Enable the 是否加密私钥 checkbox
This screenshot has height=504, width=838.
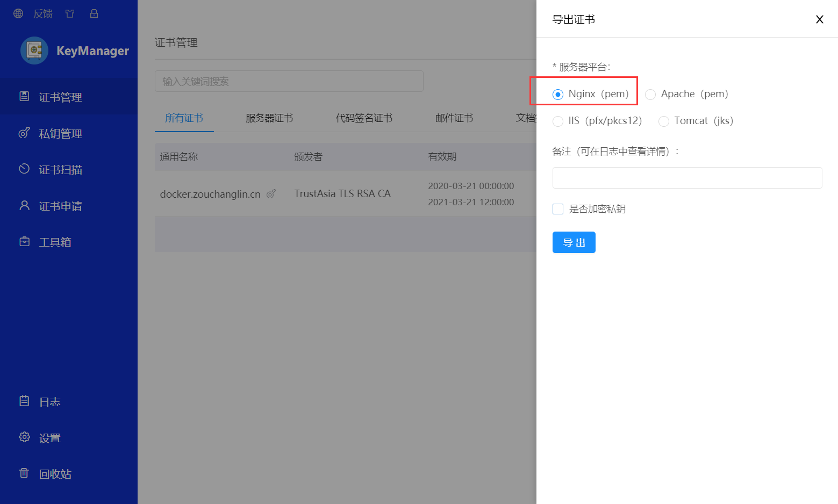point(558,209)
